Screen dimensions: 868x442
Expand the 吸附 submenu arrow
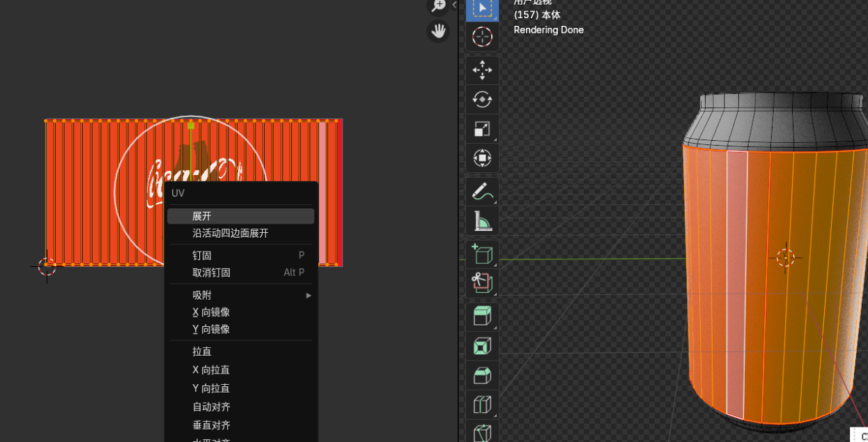pyautogui.click(x=309, y=296)
